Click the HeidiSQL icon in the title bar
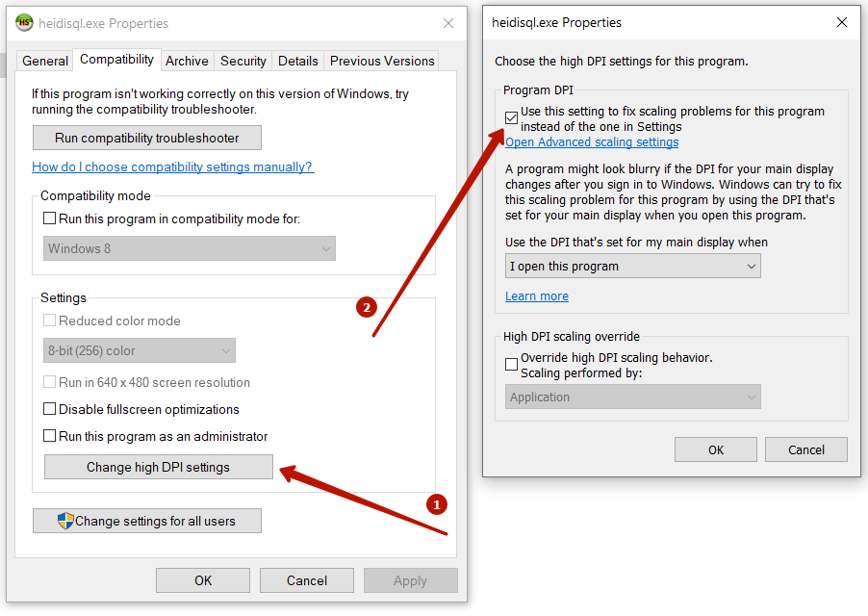868x616 pixels. coord(24,23)
